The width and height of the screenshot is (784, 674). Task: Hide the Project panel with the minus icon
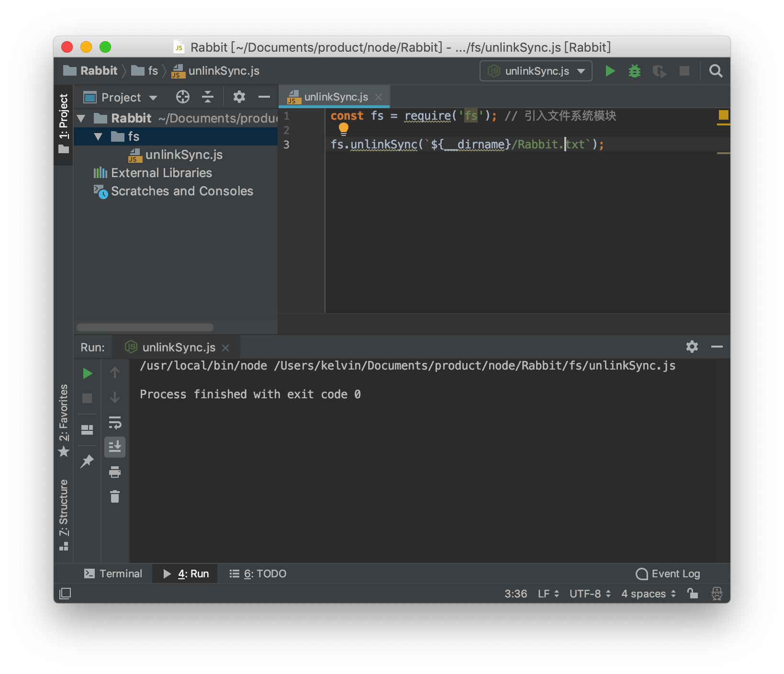[264, 97]
